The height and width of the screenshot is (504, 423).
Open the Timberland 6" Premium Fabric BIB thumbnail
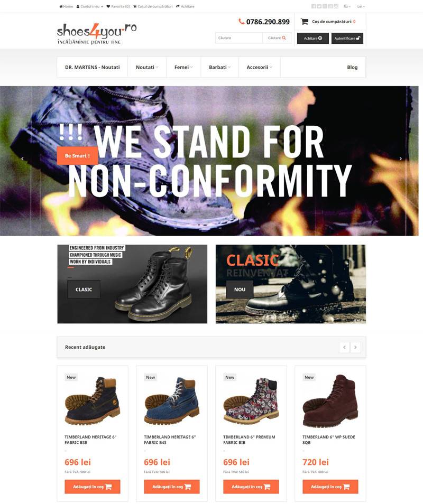251,401
